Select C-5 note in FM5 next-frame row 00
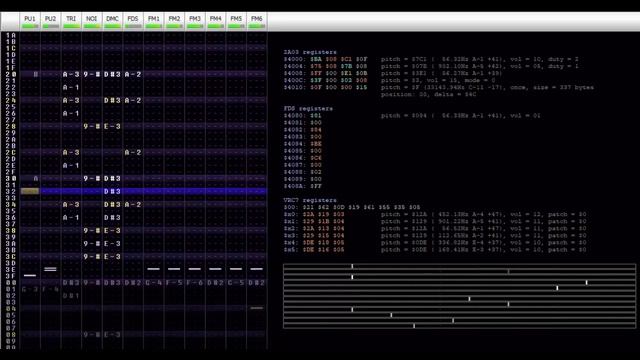640x360 pixels. tap(236, 282)
